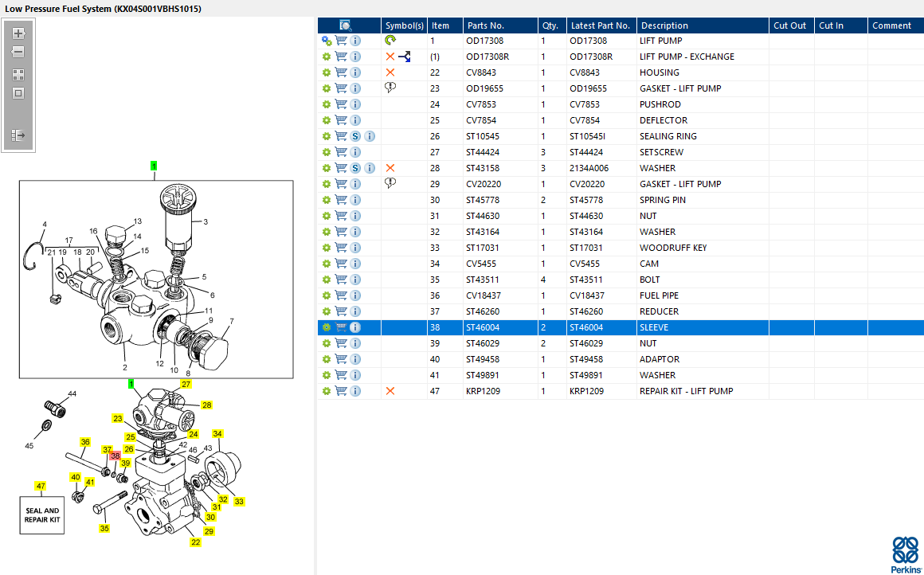Click green gear icon on DEFLECTOR row
Image resolution: width=924 pixels, height=575 pixels.
pos(327,120)
